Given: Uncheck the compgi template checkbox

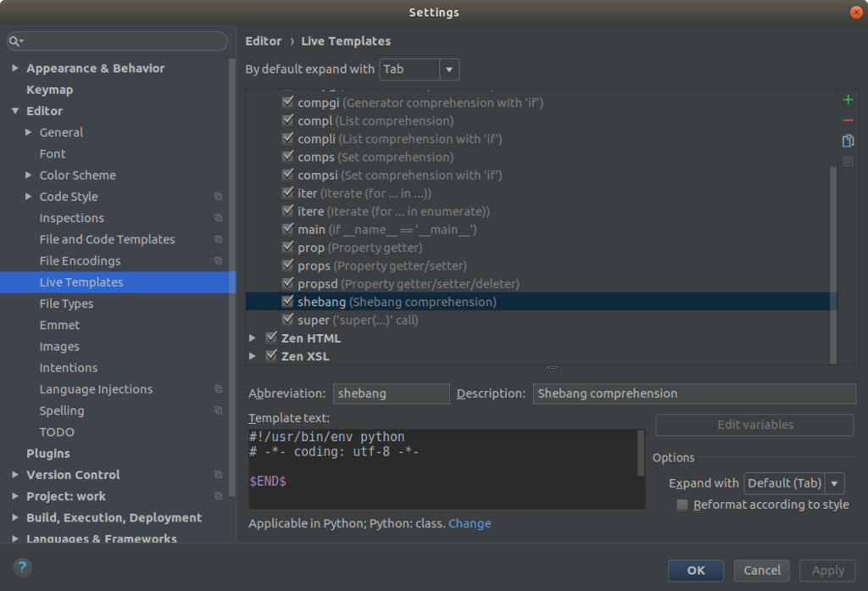Looking at the screenshot, I should [x=287, y=102].
